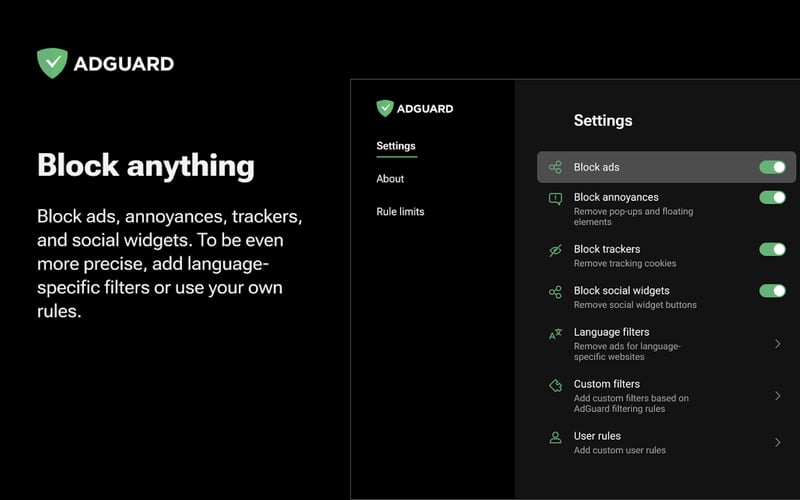The image size is (800, 500).
Task: Click the large AdGuard shield logo in the promo area
Action: point(52,63)
